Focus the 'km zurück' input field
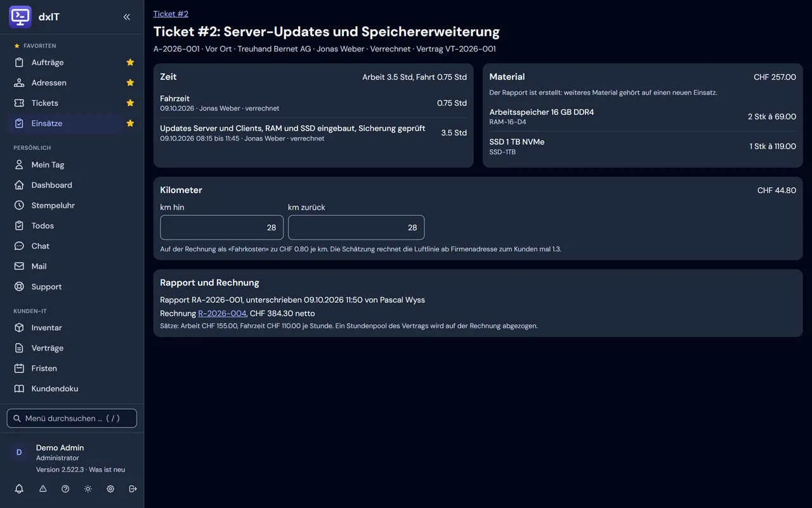 [356, 227]
